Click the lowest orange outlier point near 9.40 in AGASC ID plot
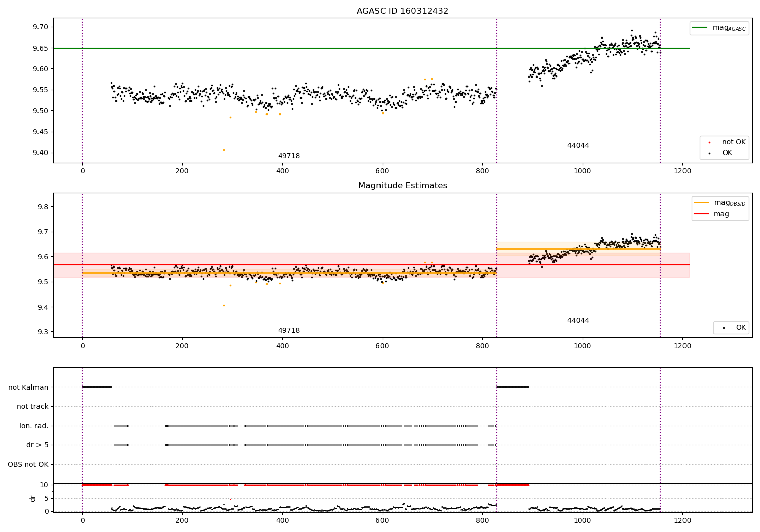The width and height of the screenshot is (760, 532). 224,150
